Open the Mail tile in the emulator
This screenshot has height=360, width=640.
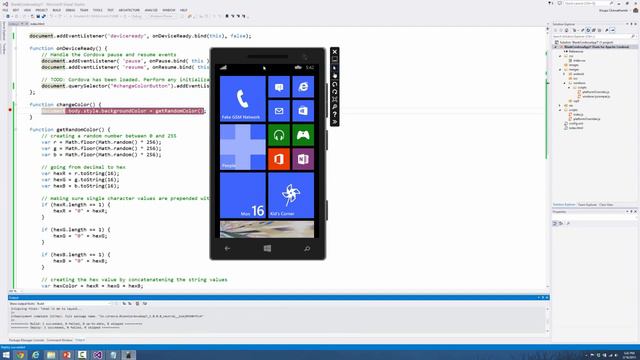point(279,111)
